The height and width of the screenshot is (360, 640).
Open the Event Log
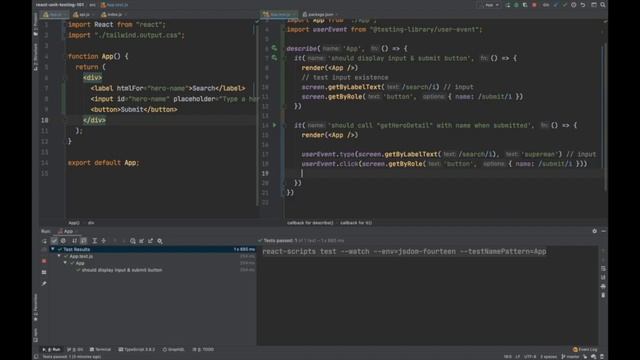tap(585, 349)
